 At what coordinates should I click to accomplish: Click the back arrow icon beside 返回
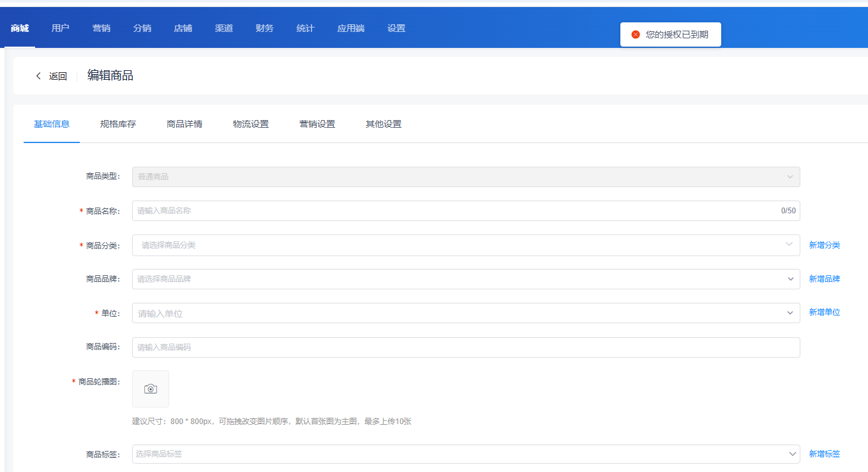click(38, 76)
